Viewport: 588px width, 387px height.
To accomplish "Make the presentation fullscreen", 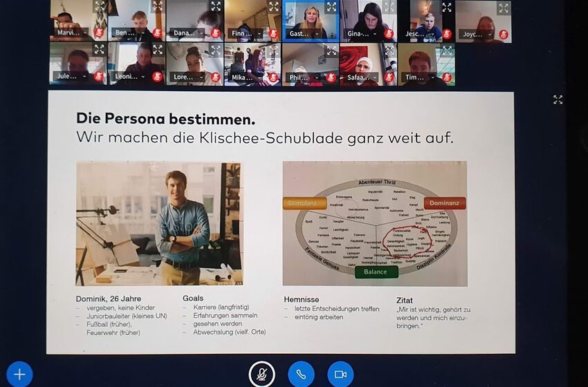I will tap(558, 100).
